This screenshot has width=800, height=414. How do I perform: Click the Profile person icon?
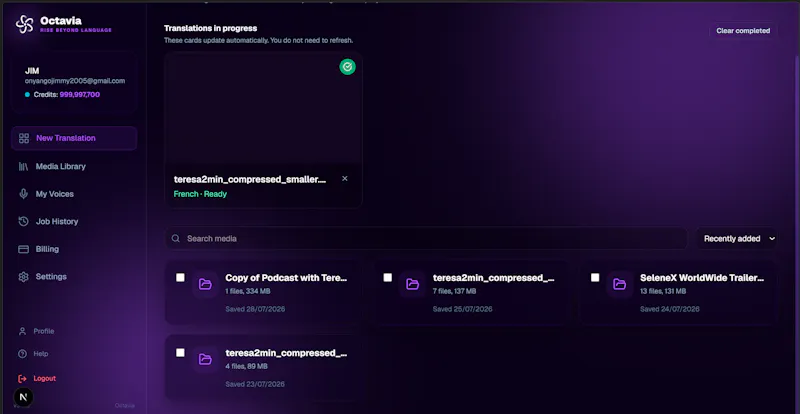pos(22,331)
